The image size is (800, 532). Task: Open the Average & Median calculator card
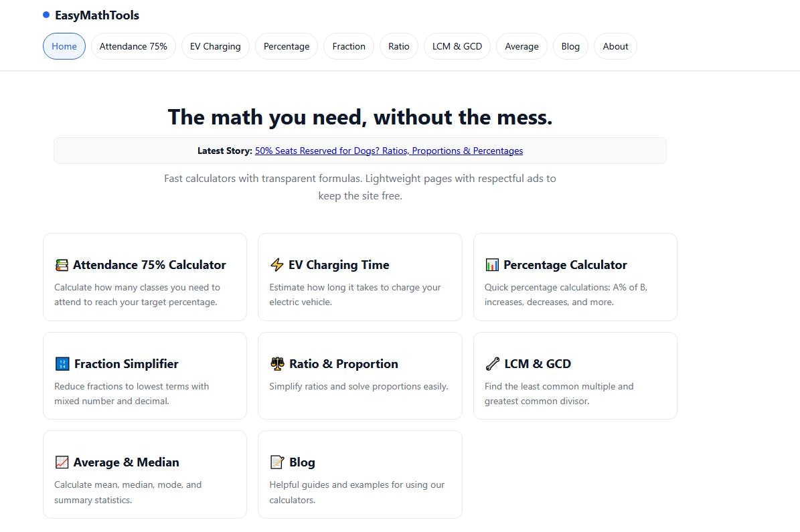(145, 474)
